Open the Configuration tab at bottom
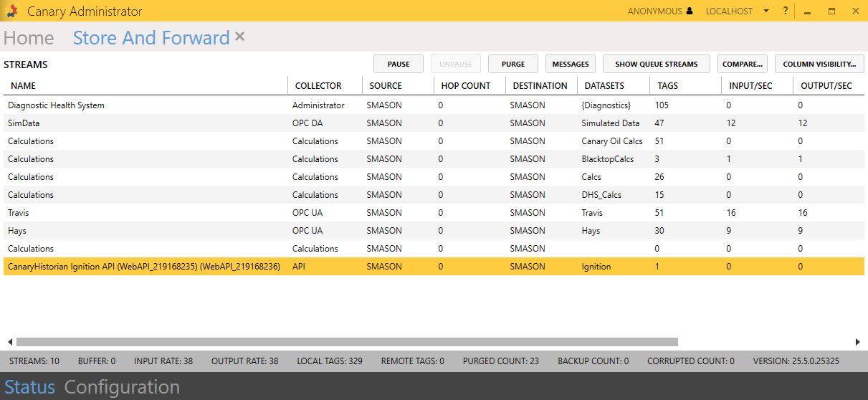The image size is (868, 400). click(x=122, y=387)
